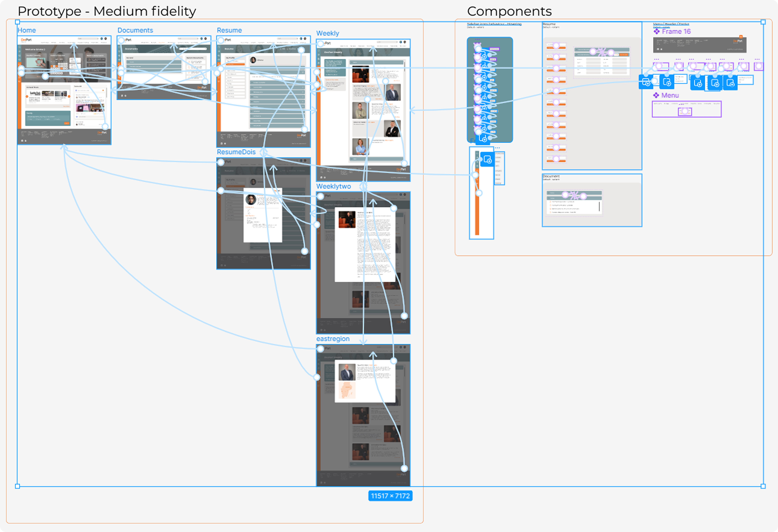This screenshot has width=778, height=532.
Task: Select the Documents frame label
Action: point(135,30)
